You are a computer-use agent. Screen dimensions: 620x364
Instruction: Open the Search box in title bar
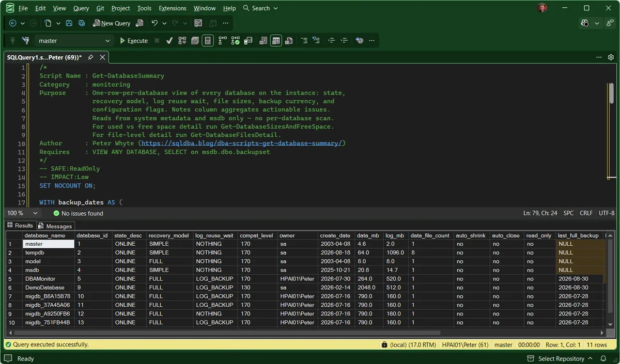click(x=260, y=8)
